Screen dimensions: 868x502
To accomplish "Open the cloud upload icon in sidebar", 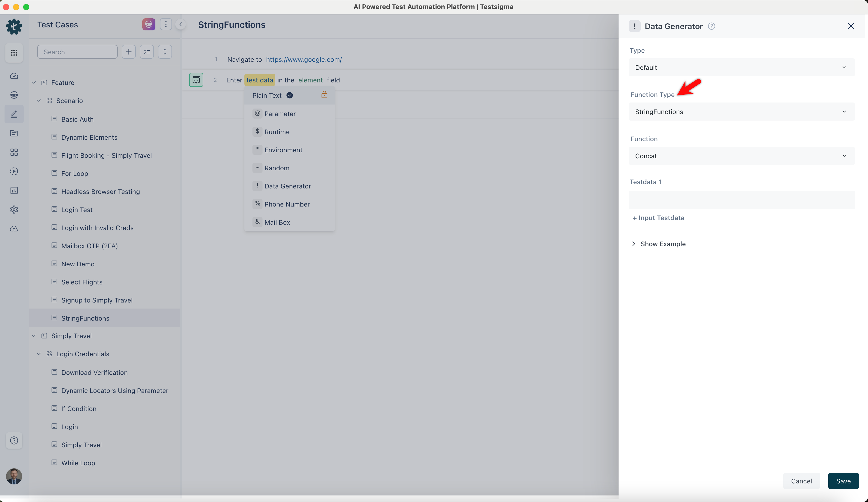I will 14,229.
